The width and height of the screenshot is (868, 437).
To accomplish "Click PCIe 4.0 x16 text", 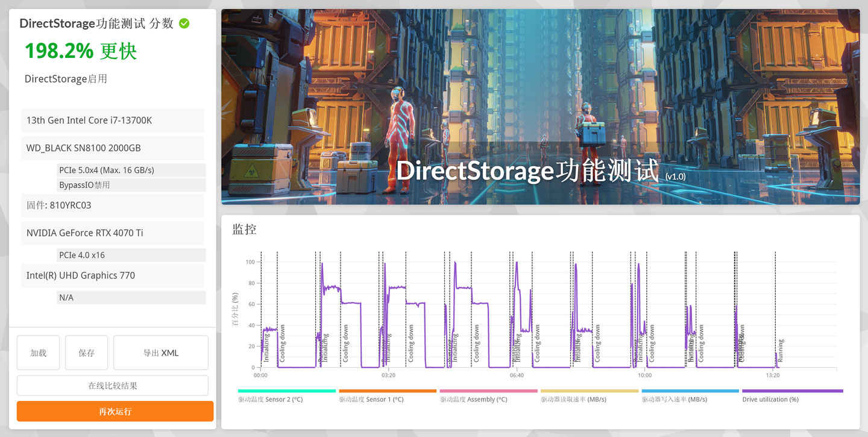I will pyautogui.click(x=82, y=256).
